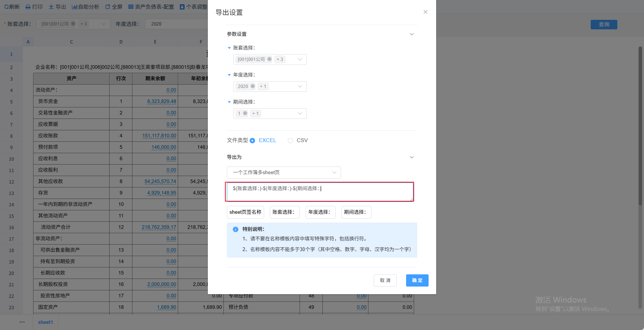Viewport: 644px width, 330px height.
Task: Click the export (导出) toolbar icon
Action: [x=51, y=7]
